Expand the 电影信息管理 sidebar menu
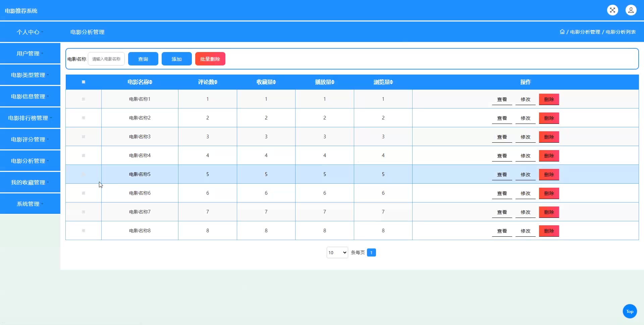 [x=30, y=96]
